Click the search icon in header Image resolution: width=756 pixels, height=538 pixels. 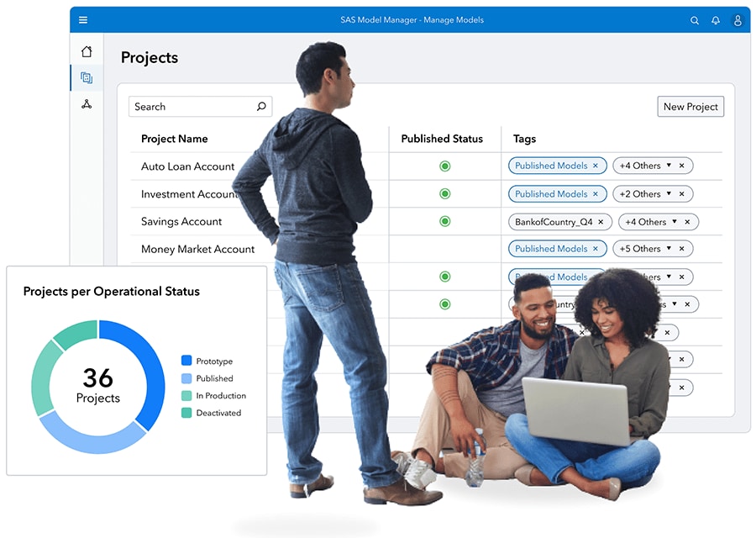tap(695, 20)
